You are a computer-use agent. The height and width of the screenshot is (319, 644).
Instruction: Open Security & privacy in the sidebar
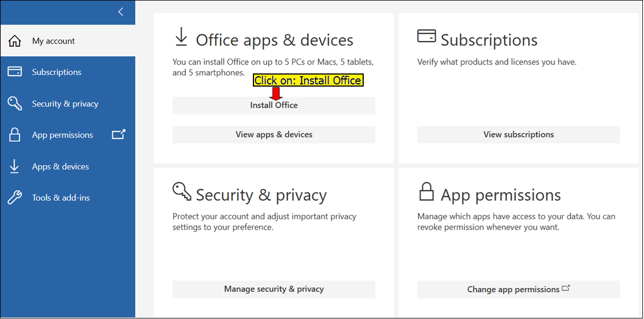(68, 104)
